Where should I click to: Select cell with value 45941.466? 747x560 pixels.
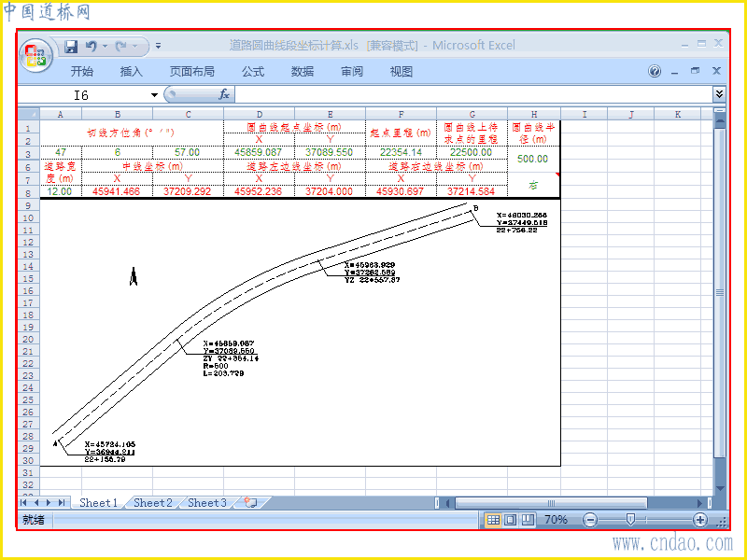click(118, 191)
